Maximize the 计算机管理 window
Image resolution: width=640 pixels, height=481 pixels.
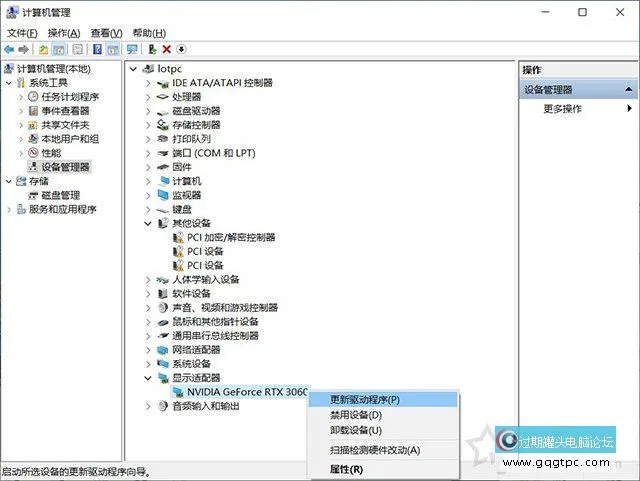(582, 12)
